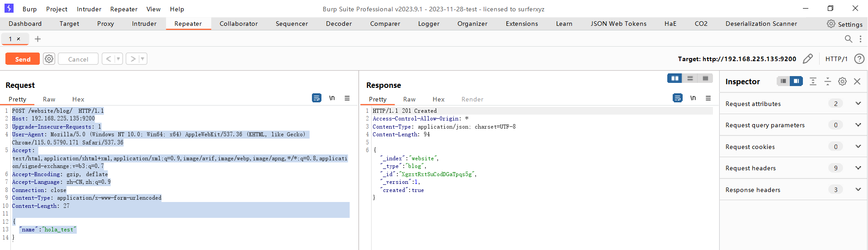Click the Send button
The width and height of the screenshot is (868, 250).
(23, 59)
